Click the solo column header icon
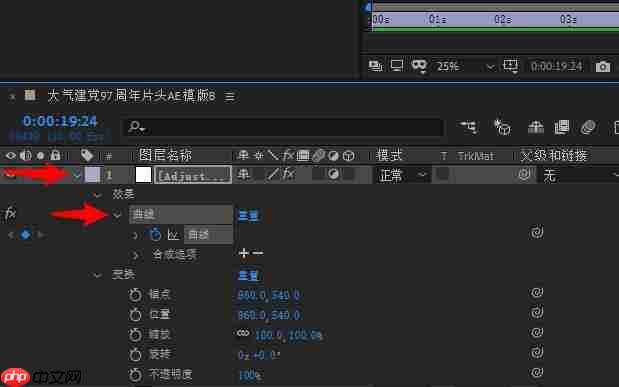 click(x=40, y=156)
